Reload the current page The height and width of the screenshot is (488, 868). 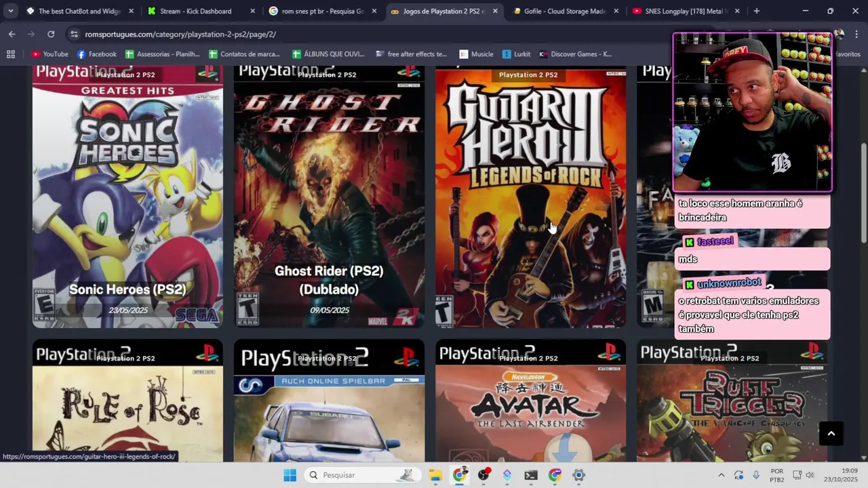pos(51,34)
